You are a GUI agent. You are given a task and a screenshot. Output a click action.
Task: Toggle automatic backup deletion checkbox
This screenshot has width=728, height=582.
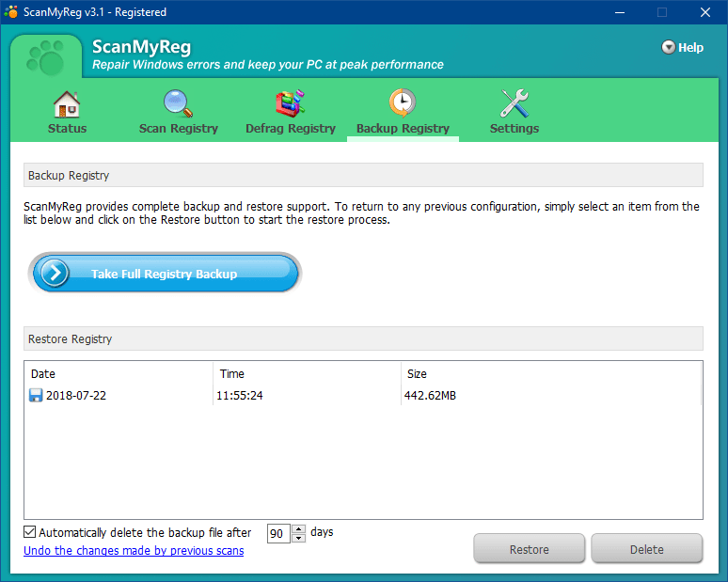click(30, 532)
